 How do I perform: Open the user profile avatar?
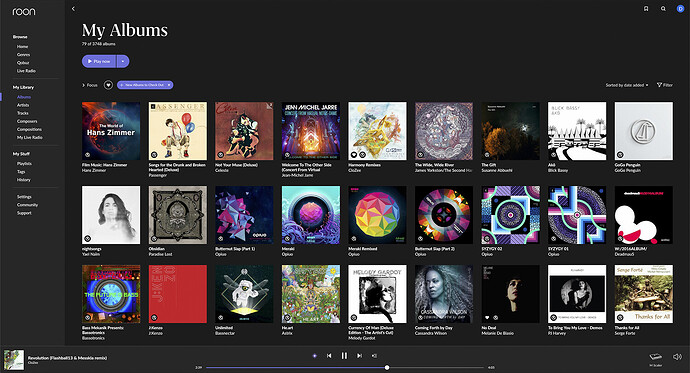click(680, 9)
